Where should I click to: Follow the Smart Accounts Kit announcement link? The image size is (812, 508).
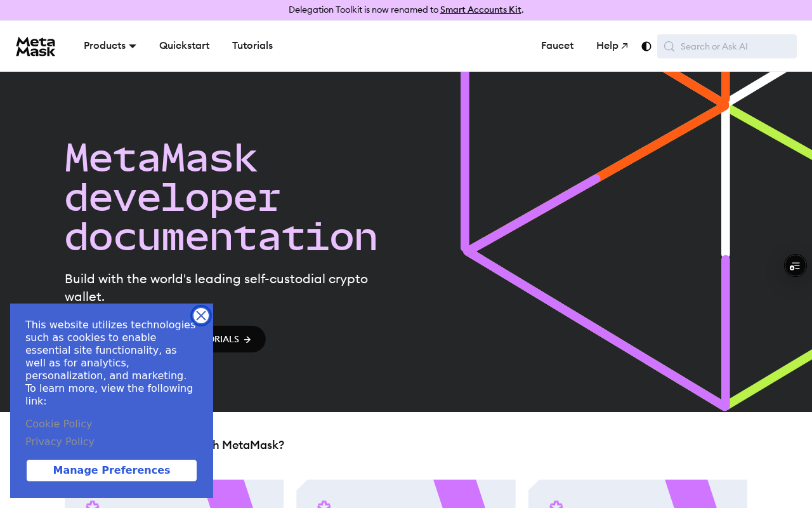click(x=481, y=10)
